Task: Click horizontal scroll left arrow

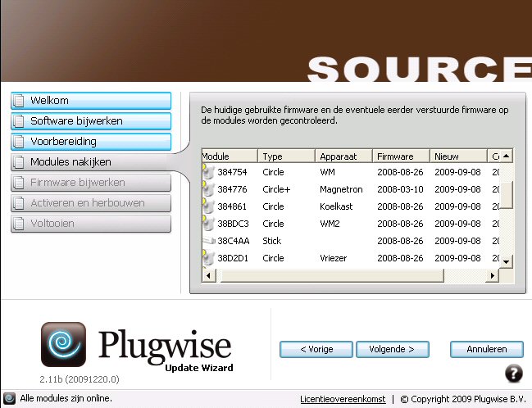Action: click(208, 275)
